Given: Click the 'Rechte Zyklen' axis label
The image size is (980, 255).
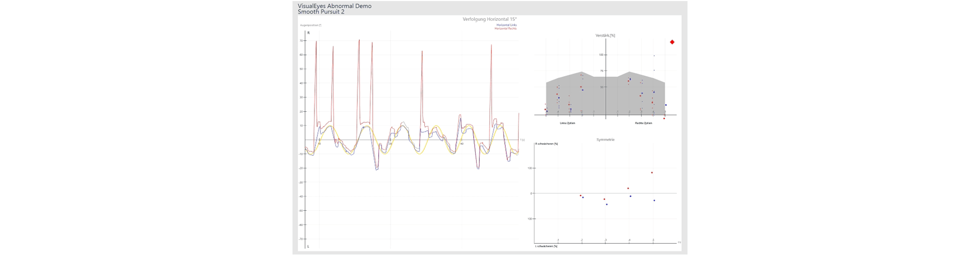Looking at the screenshot, I should point(643,123).
